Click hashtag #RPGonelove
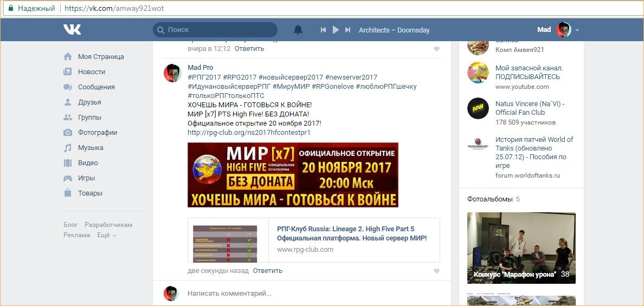The image size is (644, 306). pos(333,87)
